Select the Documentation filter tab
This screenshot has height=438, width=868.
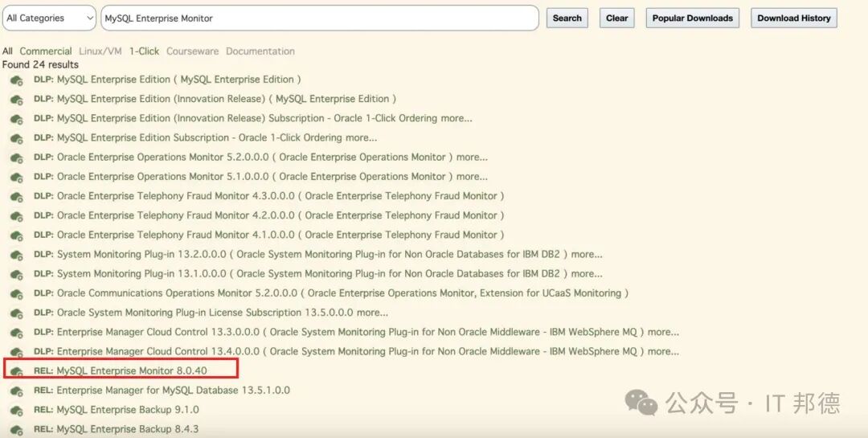coord(260,51)
